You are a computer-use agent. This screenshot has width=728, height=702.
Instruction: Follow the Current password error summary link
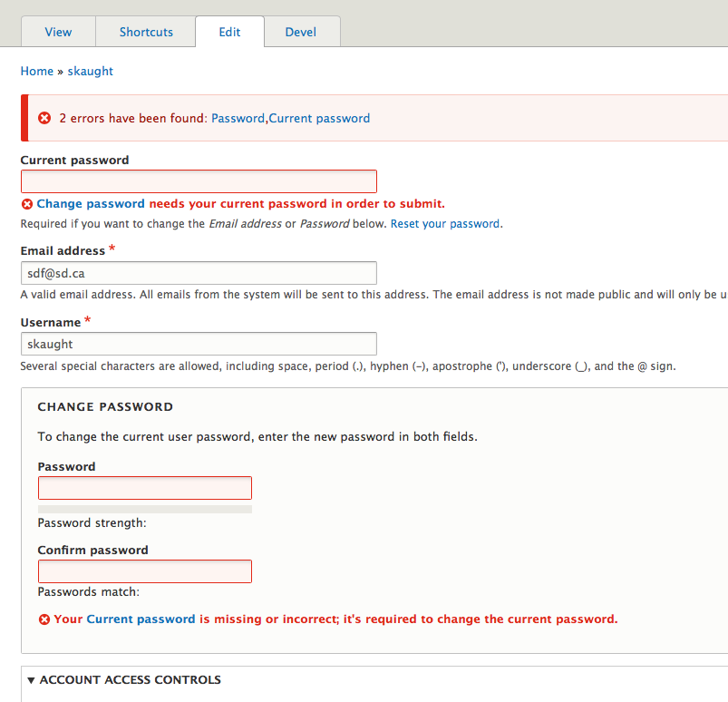(x=319, y=118)
